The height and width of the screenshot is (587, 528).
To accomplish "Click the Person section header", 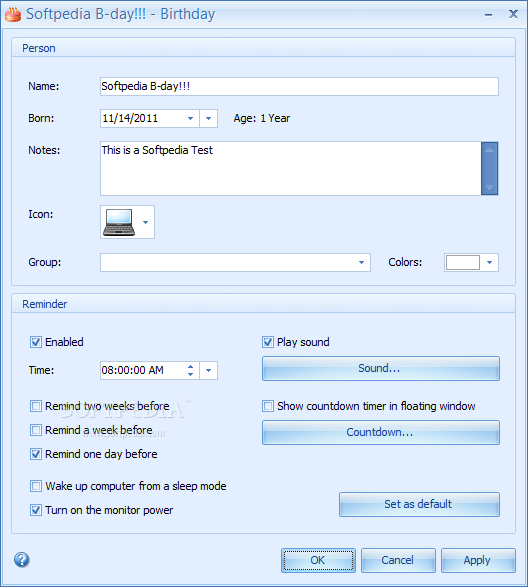I will (263, 48).
